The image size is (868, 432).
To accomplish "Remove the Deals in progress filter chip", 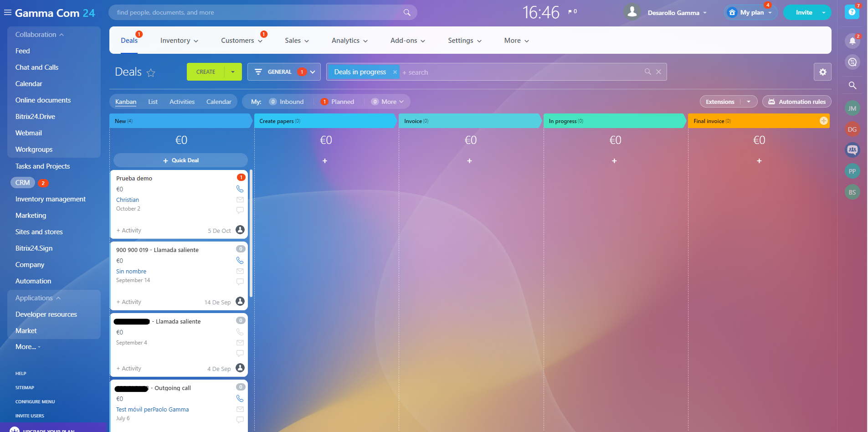I will (395, 72).
